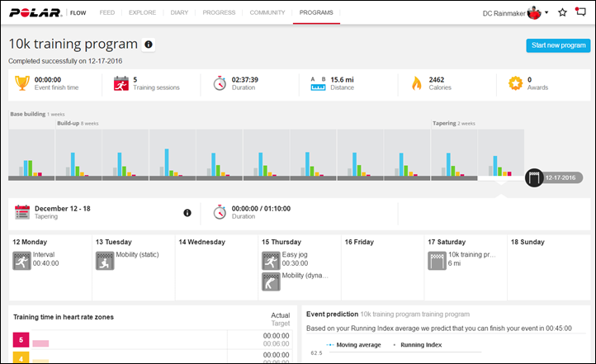Click the 16 Friday day cell

click(x=382, y=267)
